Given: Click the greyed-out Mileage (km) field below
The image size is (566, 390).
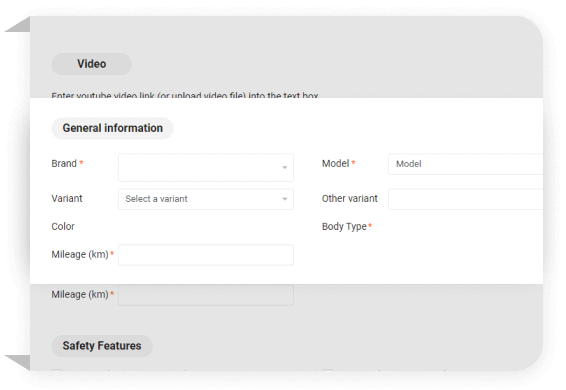Looking at the screenshot, I should point(206,295).
